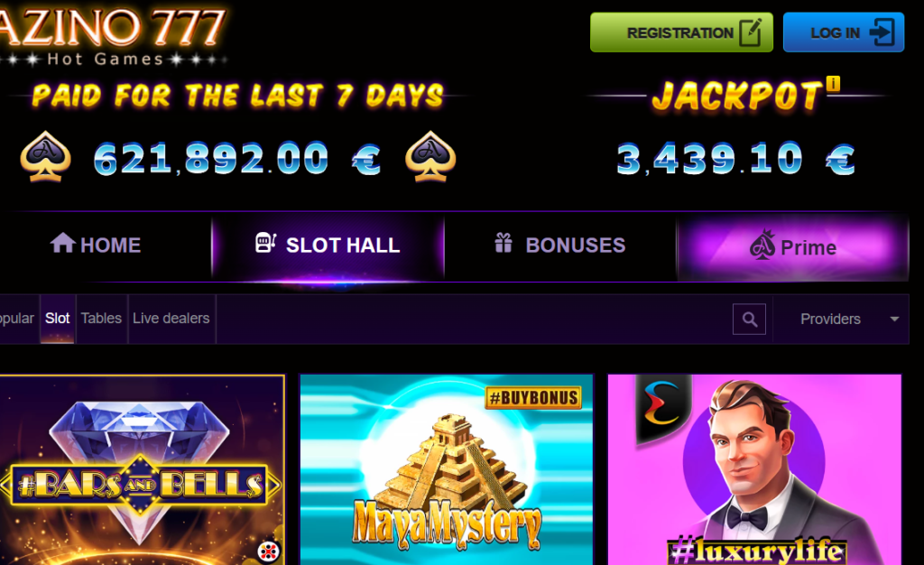
Task: Click the Prime spade crown icon
Action: click(762, 245)
